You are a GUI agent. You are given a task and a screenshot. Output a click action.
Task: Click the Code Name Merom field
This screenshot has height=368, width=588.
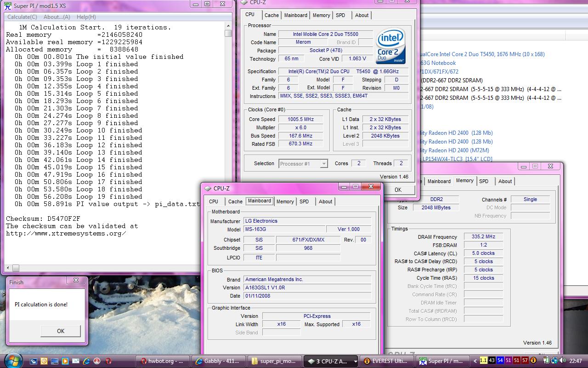(x=303, y=42)
